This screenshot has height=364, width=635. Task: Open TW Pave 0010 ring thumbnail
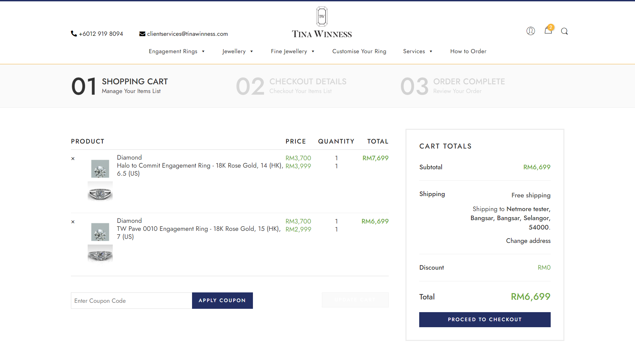100,255
